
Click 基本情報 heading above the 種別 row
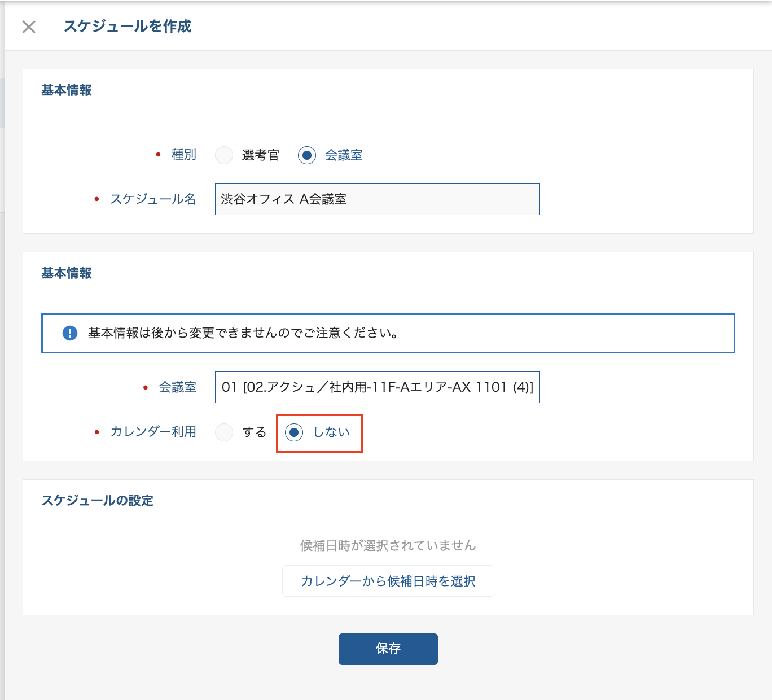click(67, 90)
